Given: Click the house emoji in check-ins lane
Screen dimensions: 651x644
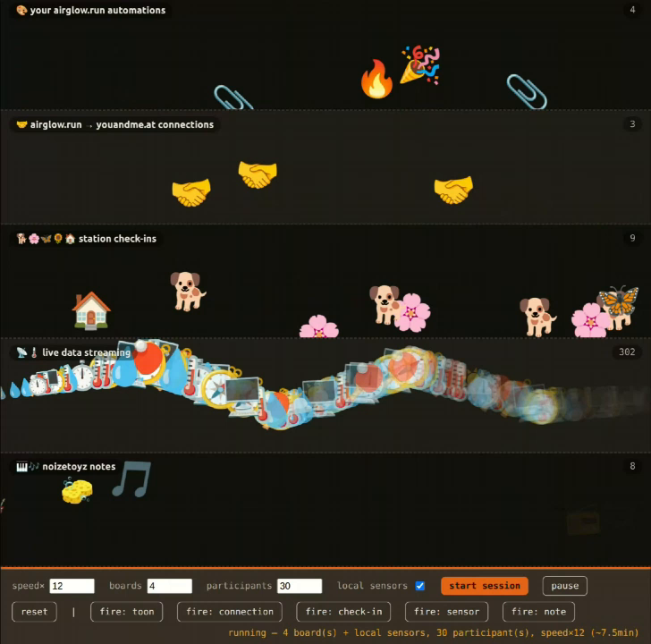Looking at the screenshot, I should [91, 310].
